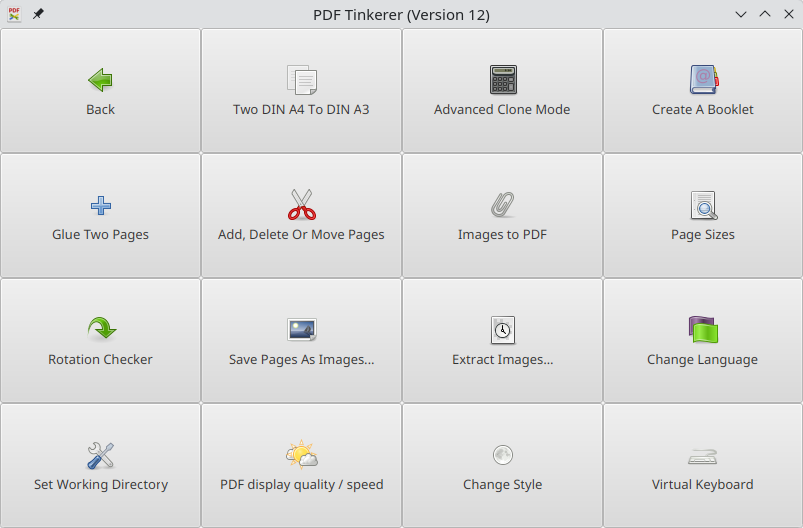Choose the Change Style button

coord(502,466)
